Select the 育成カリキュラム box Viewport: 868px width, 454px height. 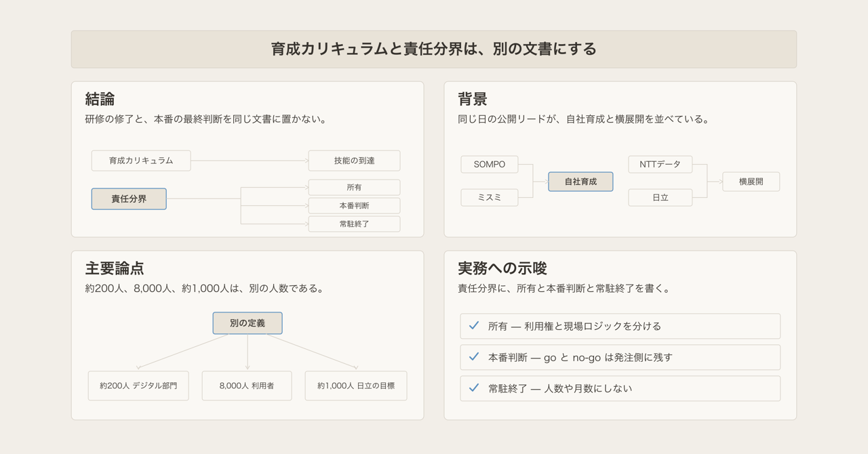(x=141, y=161)
